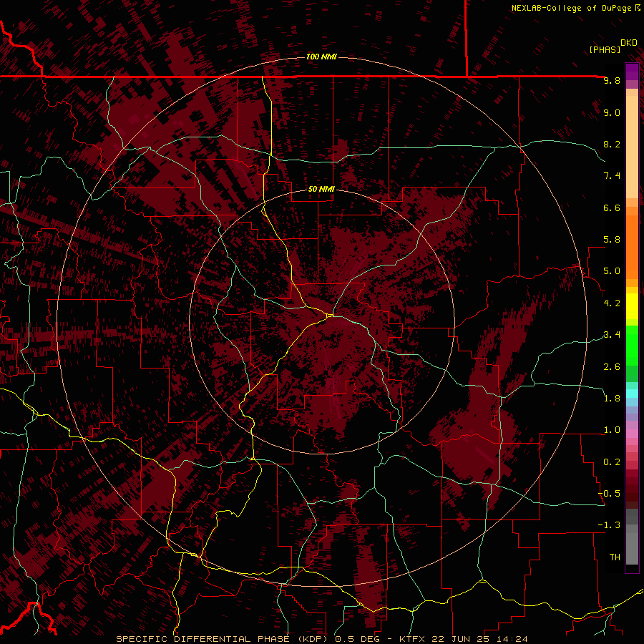Click the radar site at the highway junction

[330, 316]
